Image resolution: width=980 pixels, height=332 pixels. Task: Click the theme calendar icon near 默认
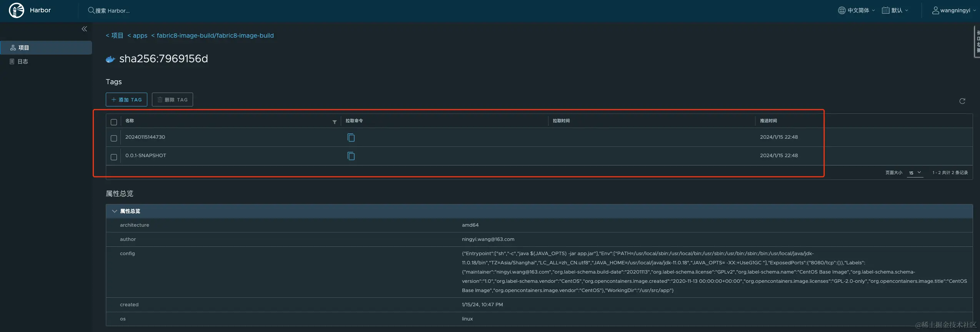885,10
